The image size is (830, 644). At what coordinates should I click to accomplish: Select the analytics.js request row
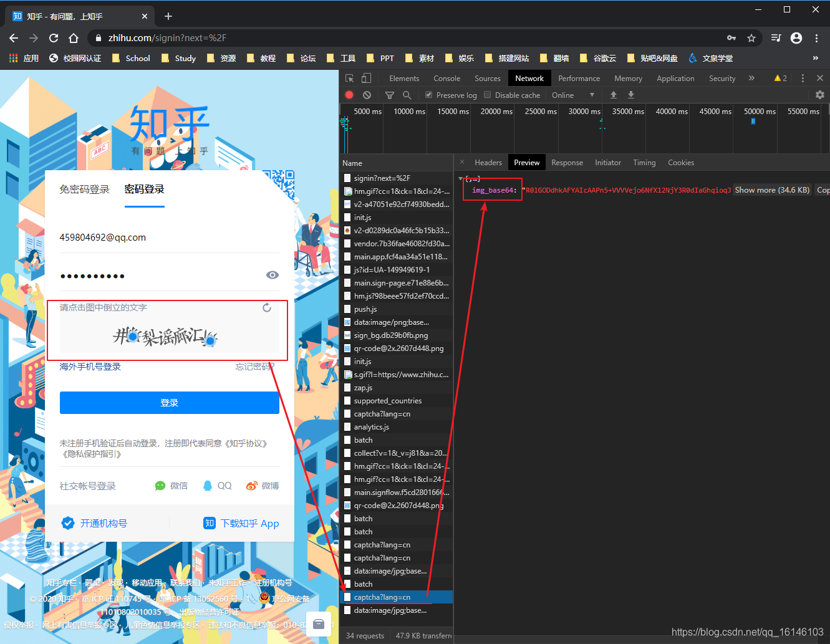click(397, 427)
